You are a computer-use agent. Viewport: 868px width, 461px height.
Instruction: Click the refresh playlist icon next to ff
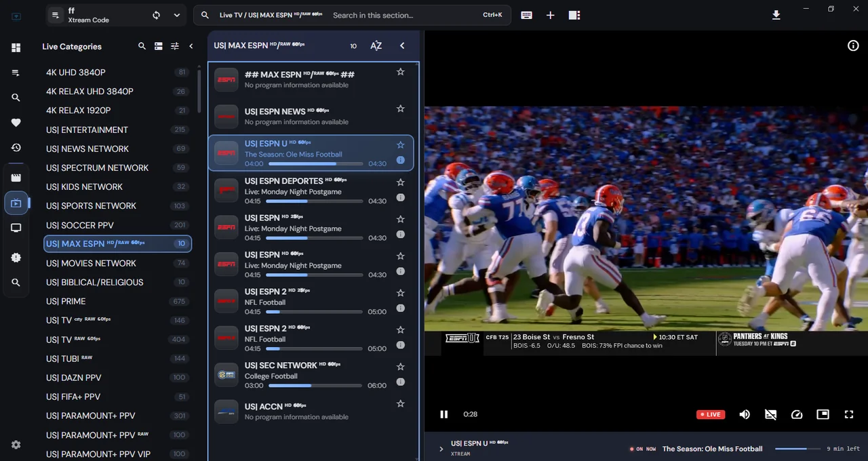pyautogui.click(x=157, y=15)
